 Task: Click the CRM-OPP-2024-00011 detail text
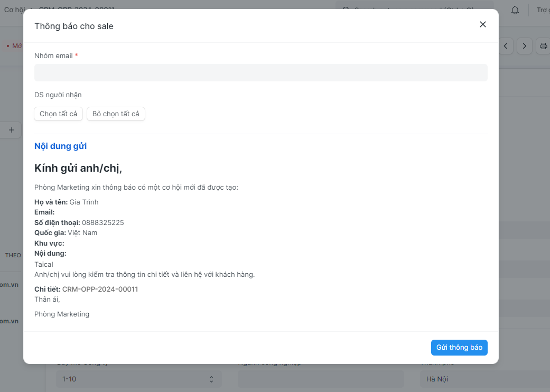coord(100,290)
